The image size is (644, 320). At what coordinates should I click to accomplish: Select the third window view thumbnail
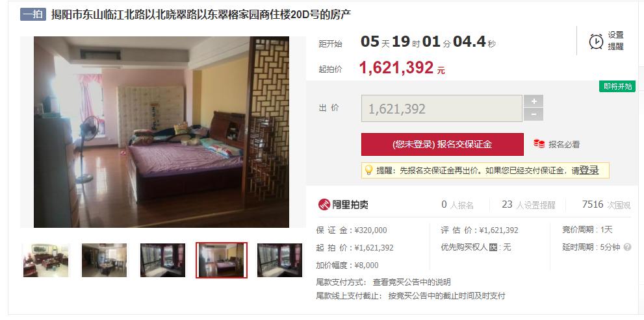coord(162,260)
